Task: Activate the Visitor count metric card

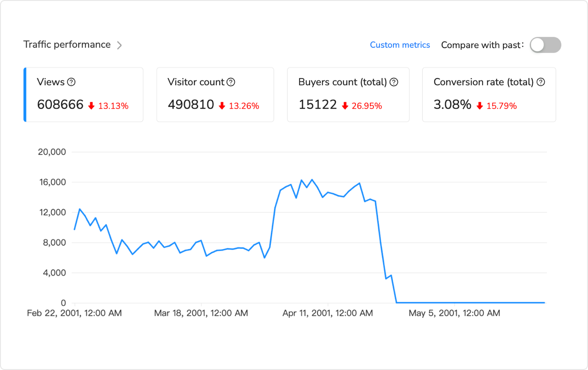Action: point(215,94)
